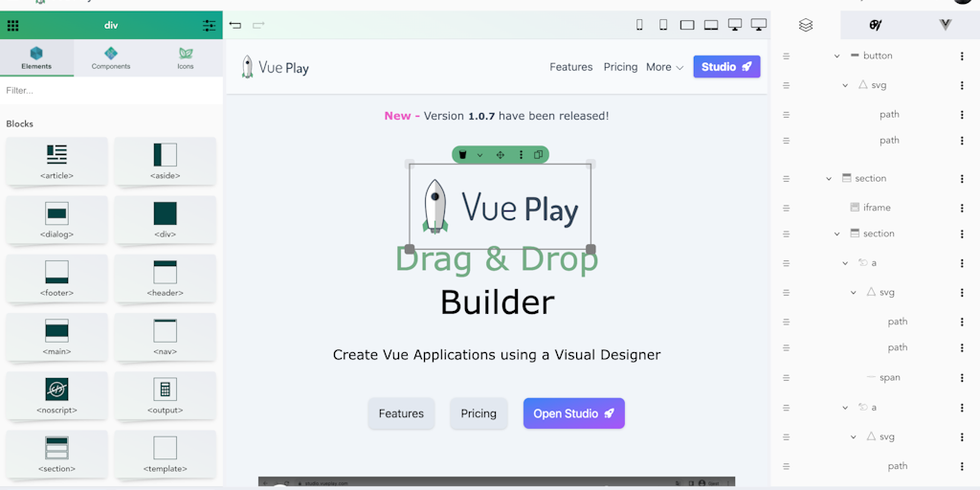This screenshot has width=980, height=490.
Task: Click the 'Drag & Drop' heading text
Action: 497,260
